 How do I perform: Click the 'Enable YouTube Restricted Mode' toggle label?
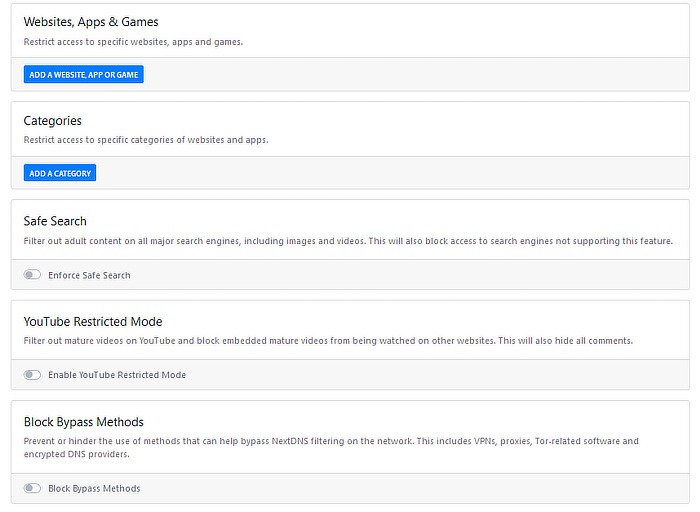(117, 375)
